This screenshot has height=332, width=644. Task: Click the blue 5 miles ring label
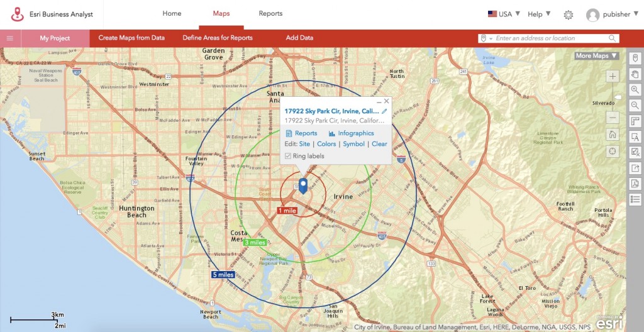pyautogui.click(x=223, y=275)
